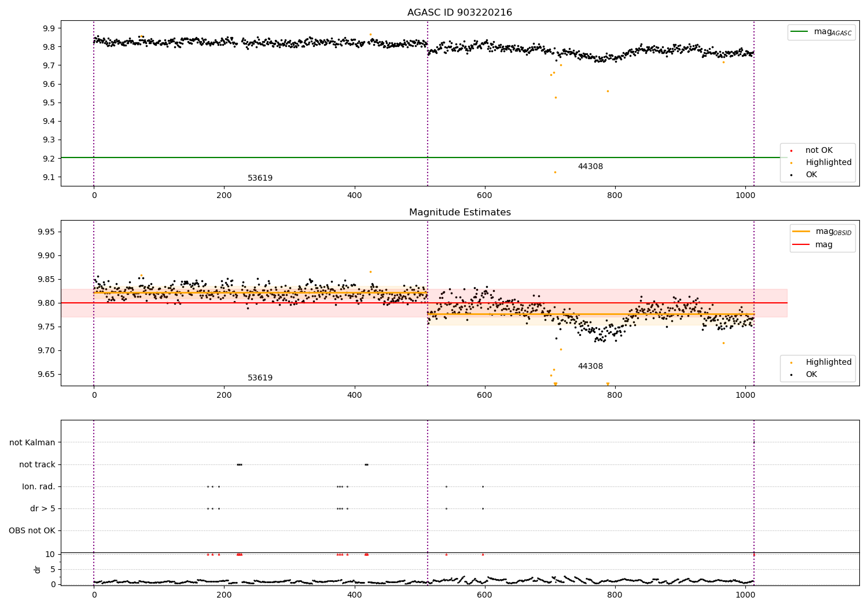Click the red dot marker beside "not OK"
Screen dimensions: 868x608
(x=791, y=151)
